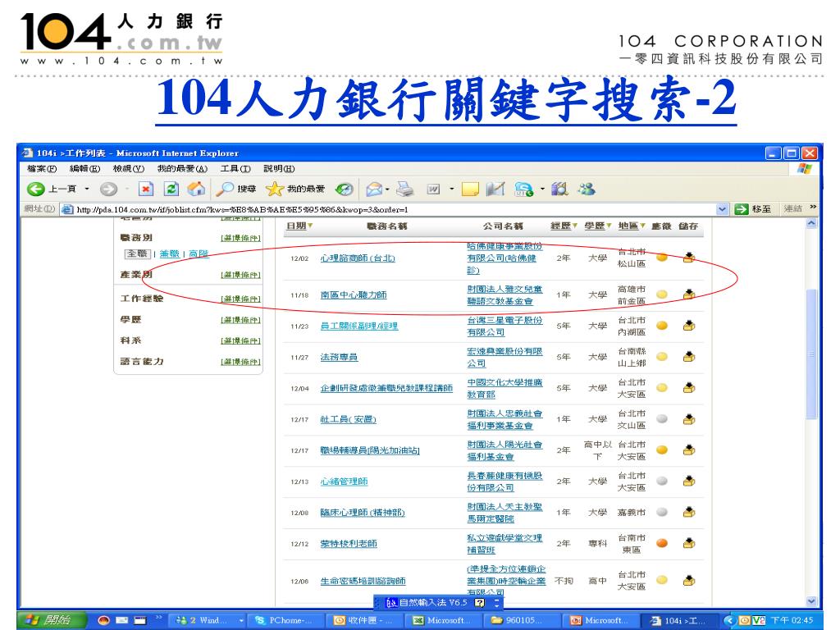Click save icon for 心理諮商師(台北) row
Image resolution: width=840 pixels, height=630 pixels.
pyautogui.click(x=689, y=258)
